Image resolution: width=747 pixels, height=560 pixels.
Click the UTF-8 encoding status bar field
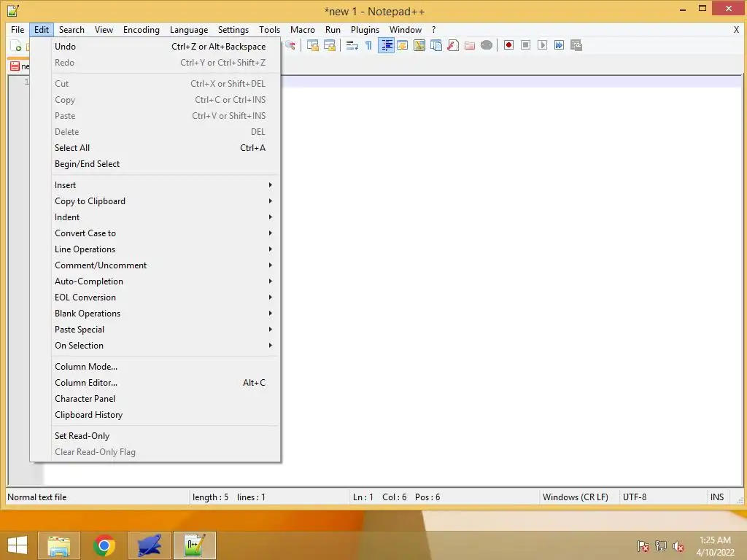point(662,497)
